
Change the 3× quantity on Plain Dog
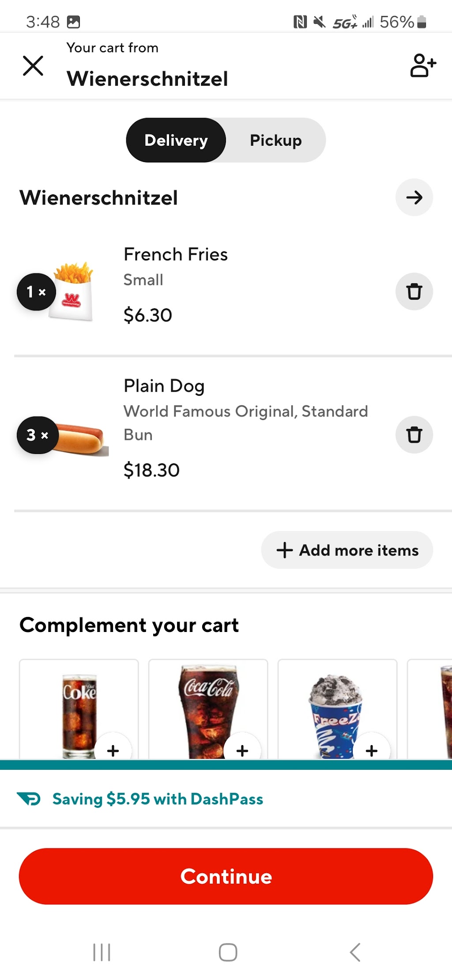(x=37, y=435)
